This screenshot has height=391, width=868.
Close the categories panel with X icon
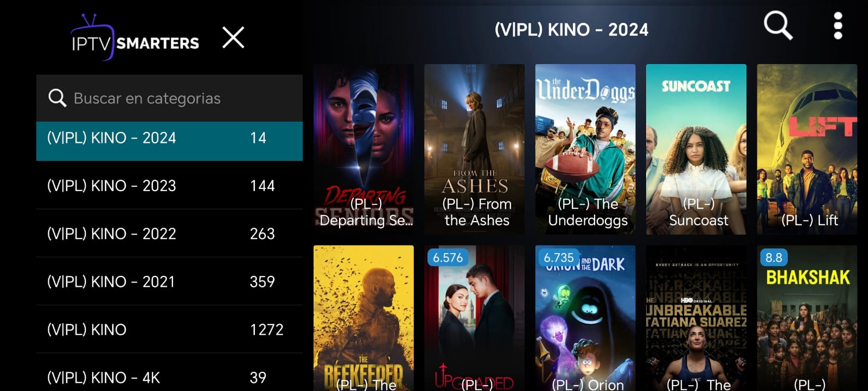(233, 37)
